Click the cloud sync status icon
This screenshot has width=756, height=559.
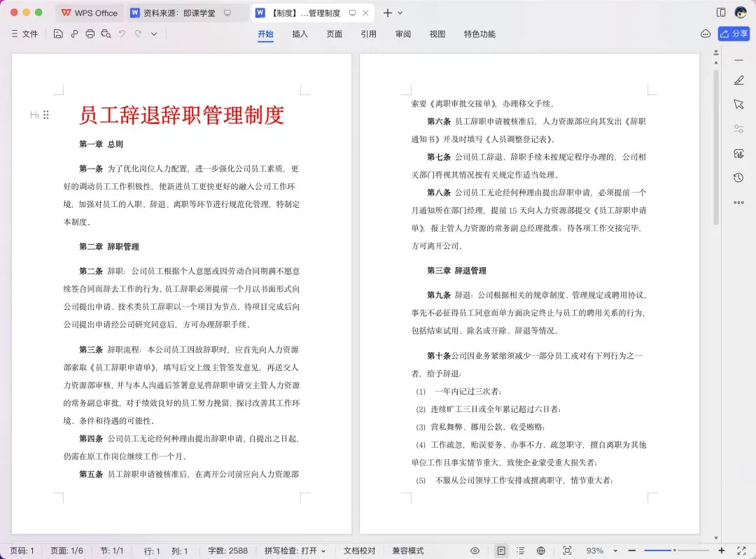pos(706,34)
